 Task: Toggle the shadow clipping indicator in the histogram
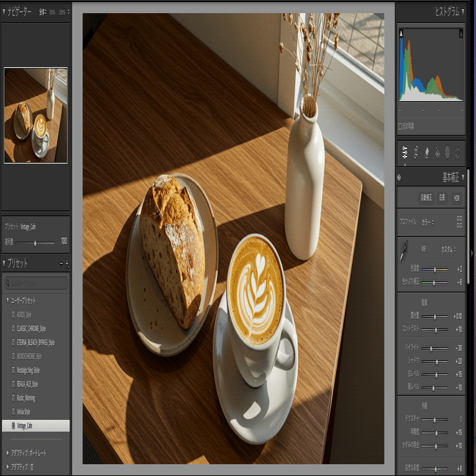401,33
